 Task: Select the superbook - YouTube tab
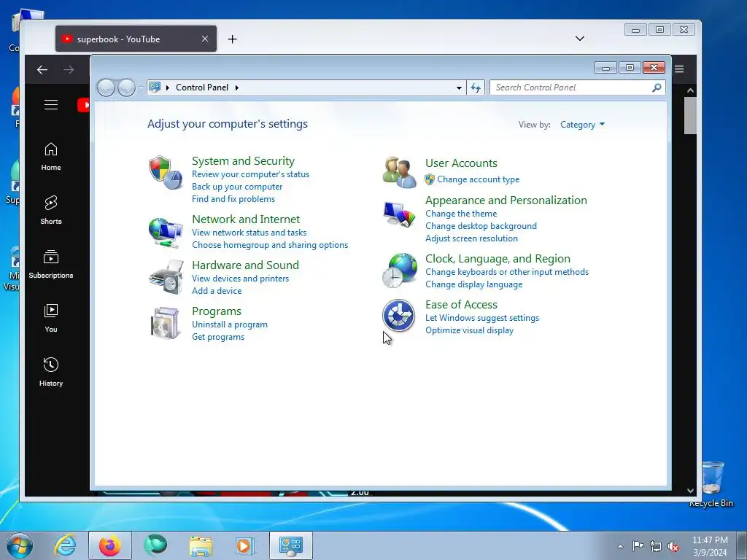136,39
